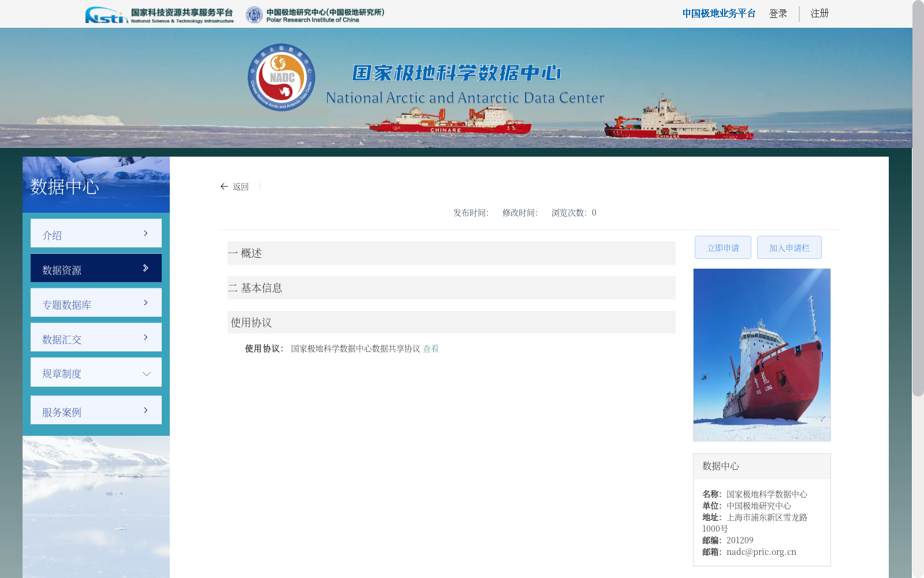924x578 pixels.
Task: Open 数据汇交 sidebar item
Action: (96, 337)
